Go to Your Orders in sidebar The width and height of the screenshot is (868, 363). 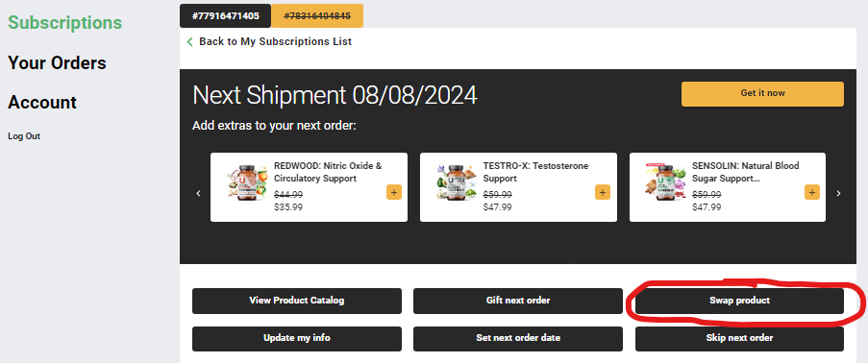[57, 63]
